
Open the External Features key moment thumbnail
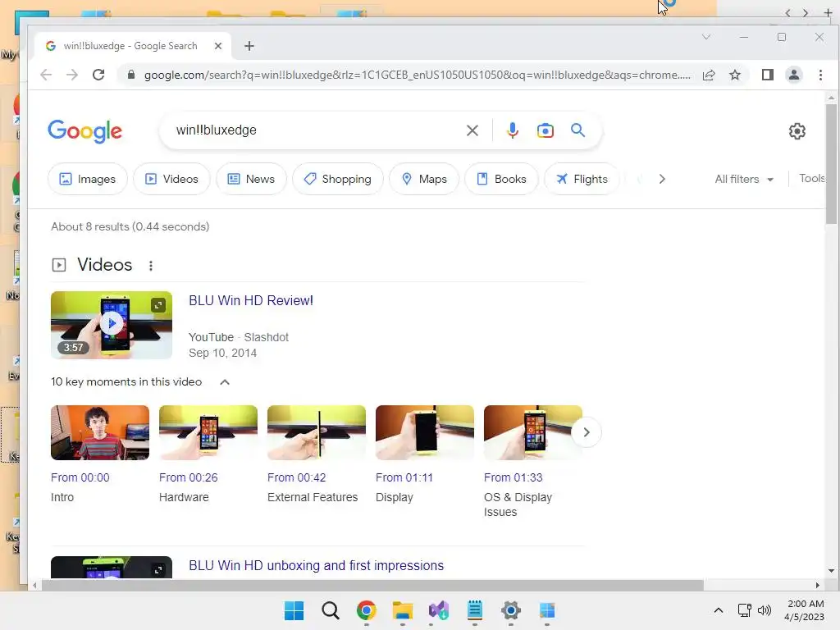(x=317, y=433)
